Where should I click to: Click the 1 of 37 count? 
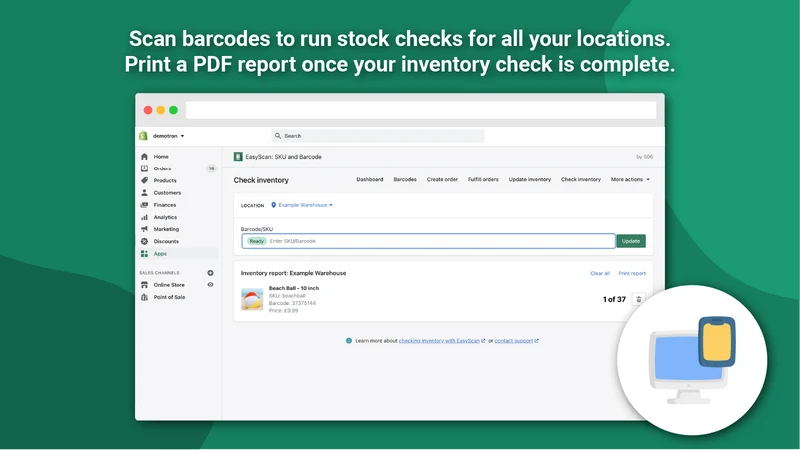614,299
